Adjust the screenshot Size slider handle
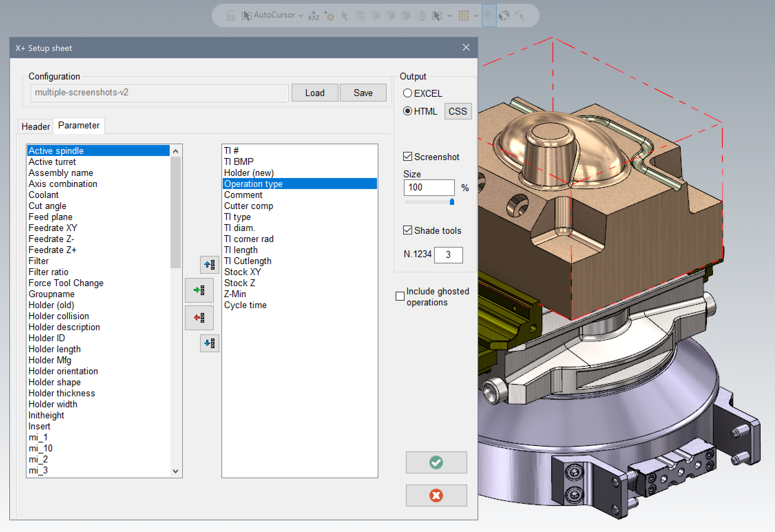The height and width of the screenshot is (532, 775). click(x=452, y=202)
